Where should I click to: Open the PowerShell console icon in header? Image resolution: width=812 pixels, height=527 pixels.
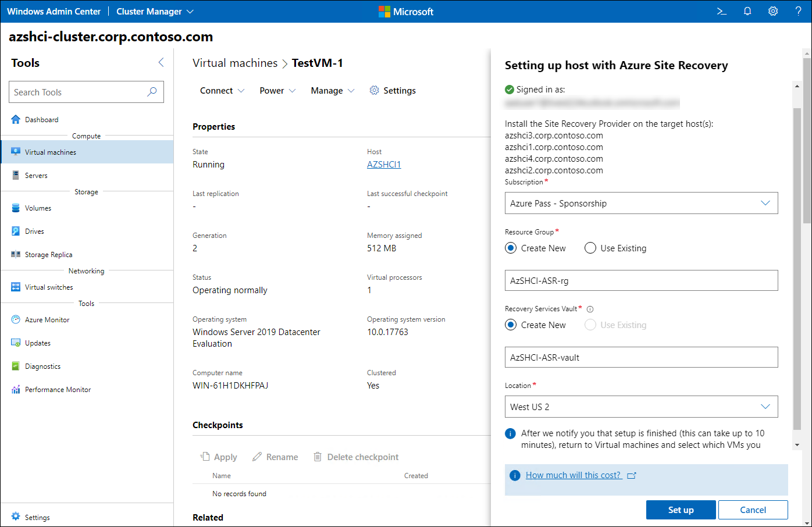point(722,11)
